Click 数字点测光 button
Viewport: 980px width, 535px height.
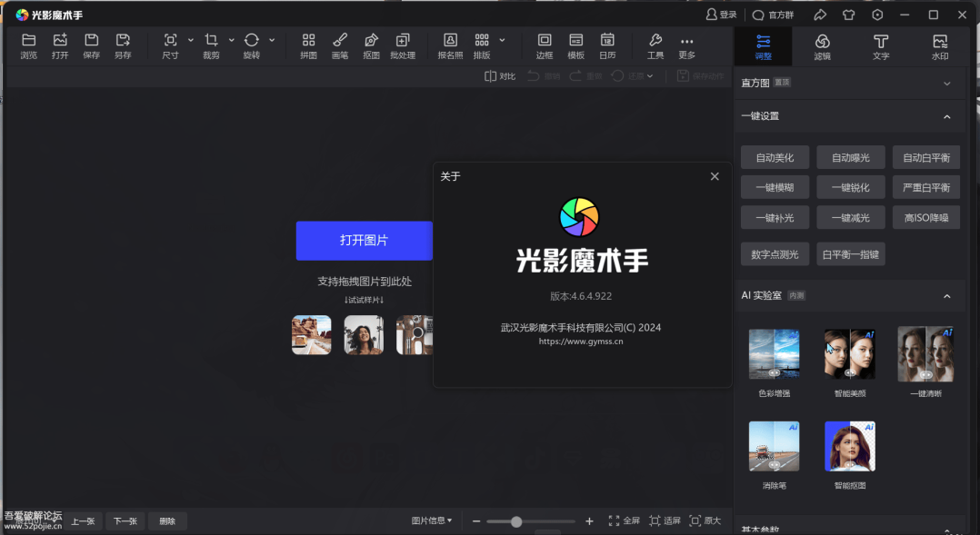pyautogui.click(x=775, y=254)
